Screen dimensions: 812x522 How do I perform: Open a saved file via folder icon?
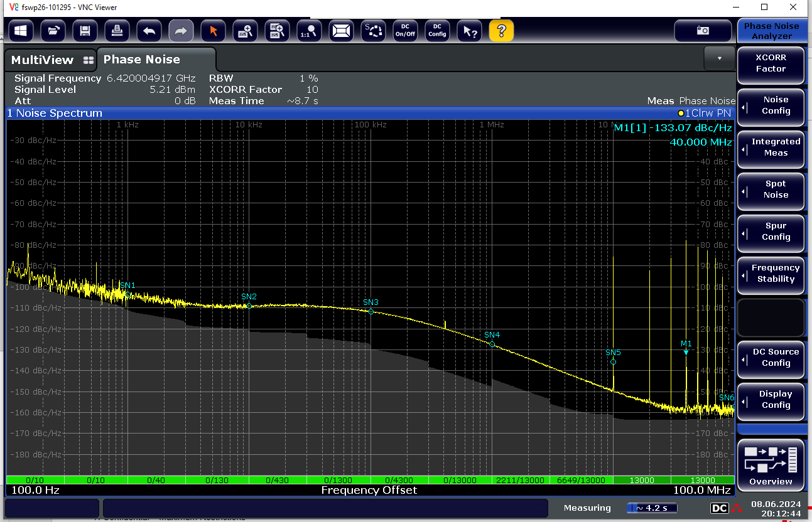pos(53,31)
